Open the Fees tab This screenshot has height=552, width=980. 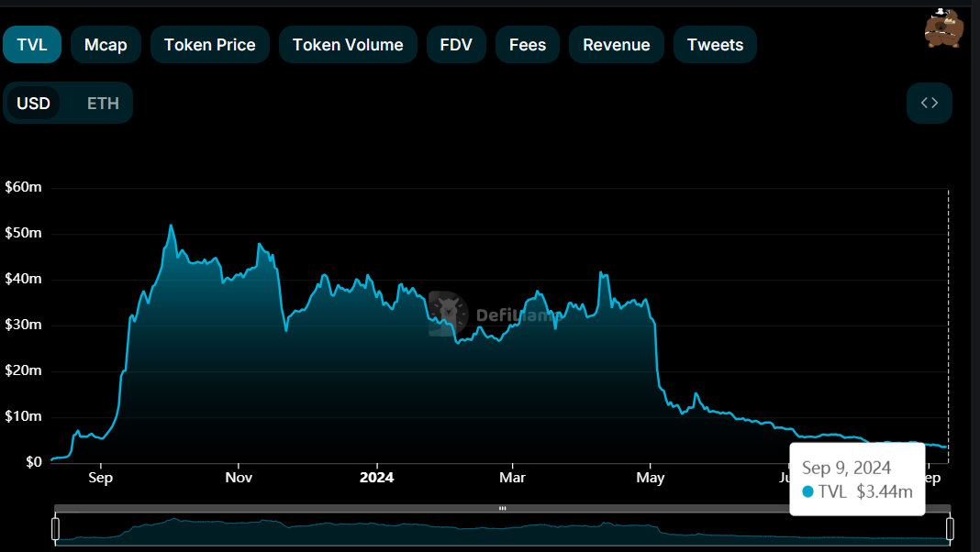point(527,44)
